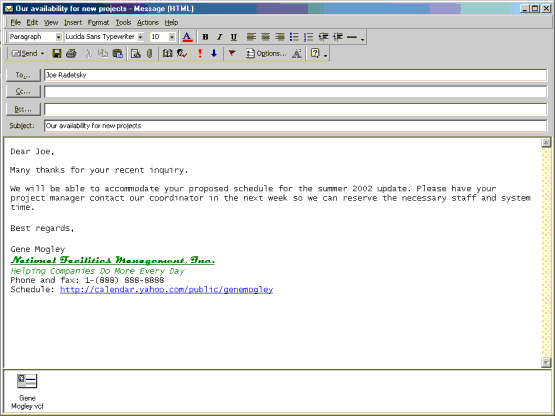The height and width of the screenshot is (416, 555).
Task: Click the message body scrollbar down arrow
Action: [x=546, y=363]
